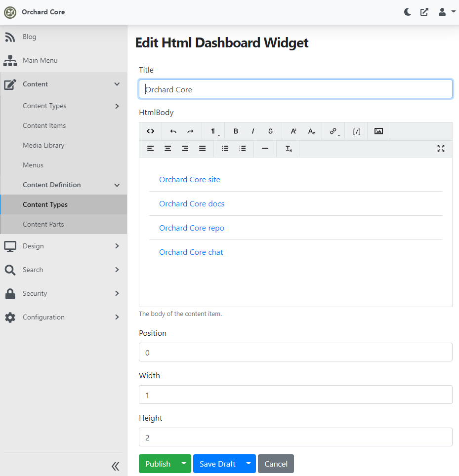Expand the Configuration section
Viewport: 459px width, 476px height.
click(63, 317)
